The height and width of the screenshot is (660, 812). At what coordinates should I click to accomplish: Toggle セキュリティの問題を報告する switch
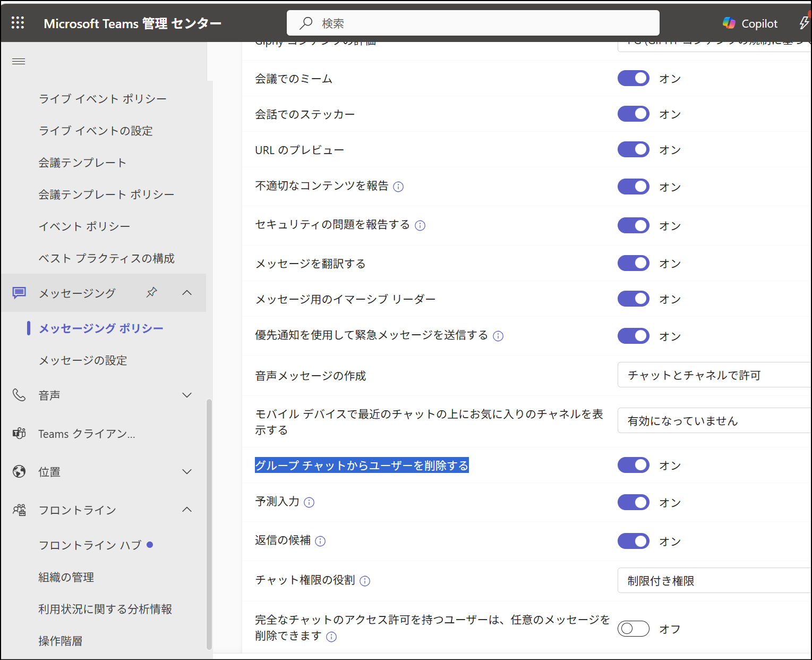[634, 225]
